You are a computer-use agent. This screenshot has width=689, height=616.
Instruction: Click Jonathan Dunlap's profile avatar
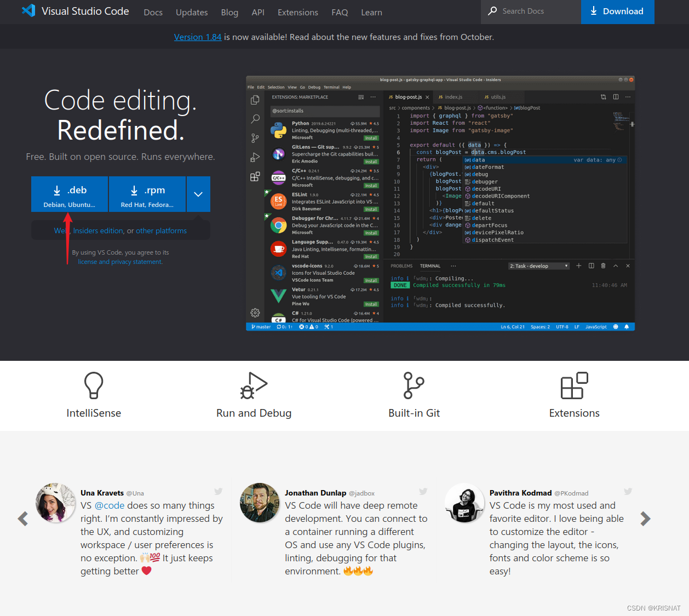pos(260,503)
